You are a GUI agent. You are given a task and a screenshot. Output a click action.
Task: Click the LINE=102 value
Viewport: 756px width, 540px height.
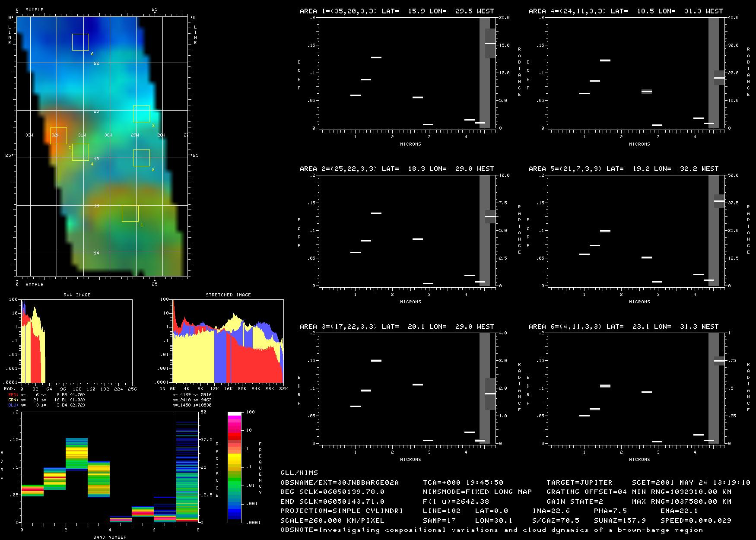coord(442,511)
